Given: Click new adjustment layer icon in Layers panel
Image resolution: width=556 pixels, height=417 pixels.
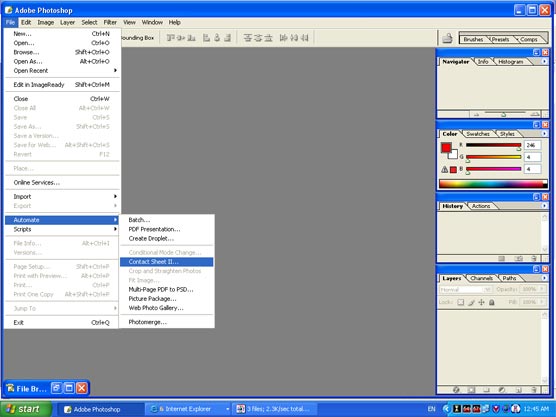Looking at the screenshot, I should [501, 390].
